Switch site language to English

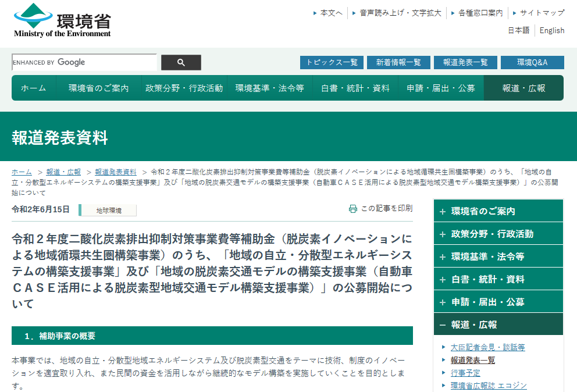tap(551, 30)
